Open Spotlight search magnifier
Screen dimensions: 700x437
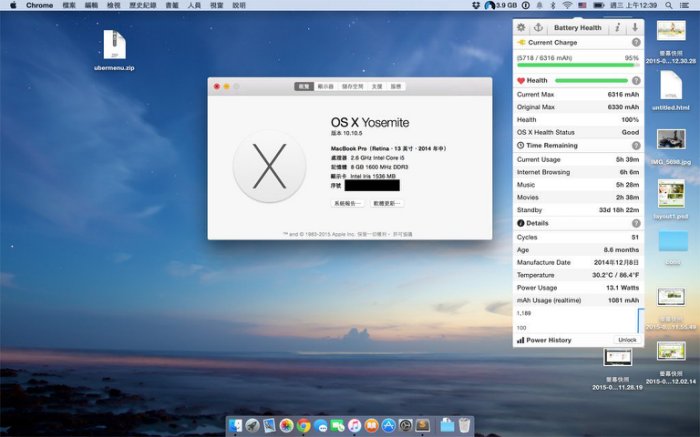click(x=668, y=5)
